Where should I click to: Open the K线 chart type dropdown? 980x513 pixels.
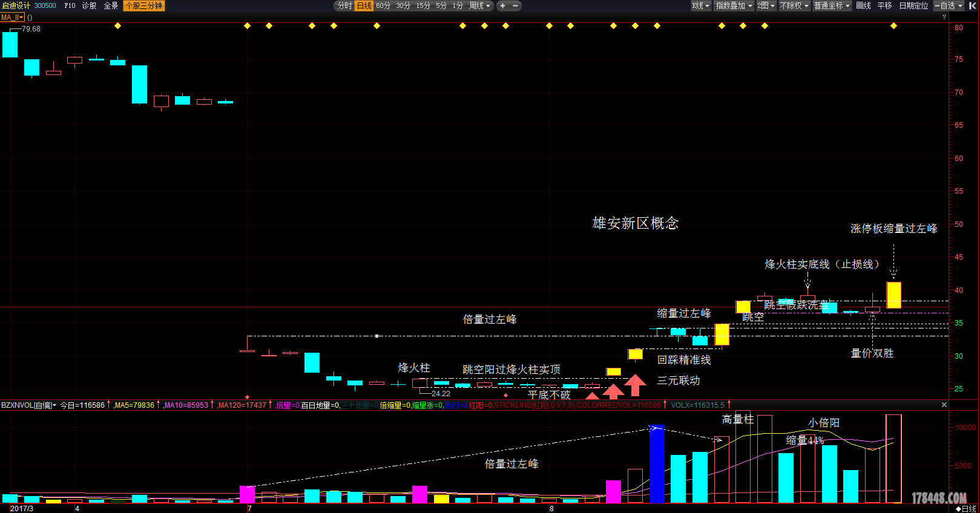pyautogui.click(x=701, y=5)
